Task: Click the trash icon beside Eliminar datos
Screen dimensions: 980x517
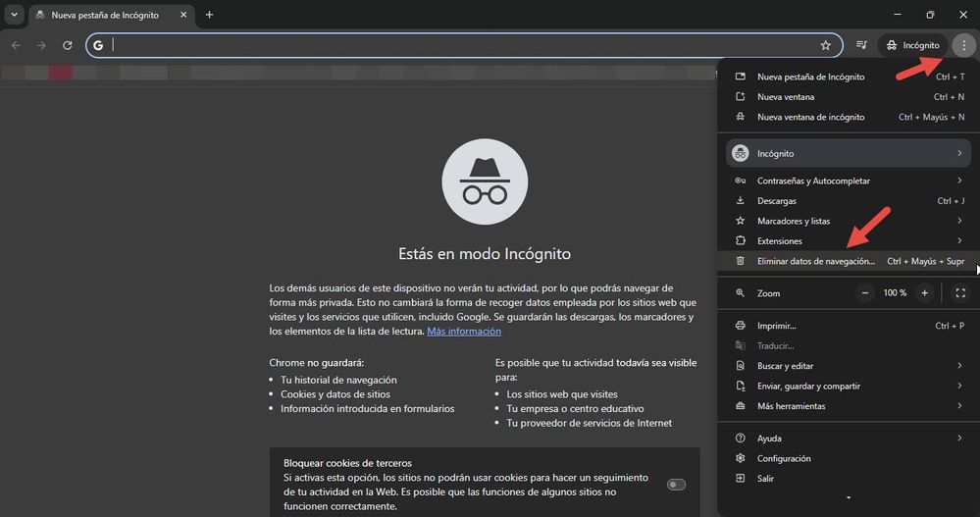Action: pyautogui.click(x=740, y=261)
